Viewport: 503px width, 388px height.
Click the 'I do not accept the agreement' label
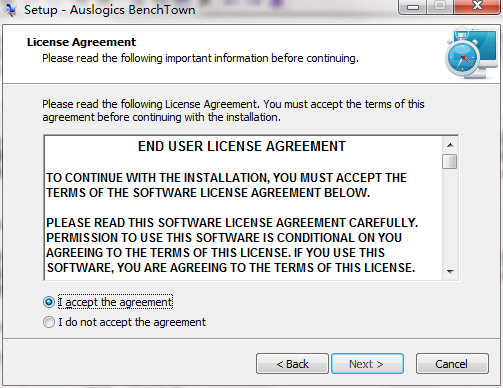(x=132, y=322)
